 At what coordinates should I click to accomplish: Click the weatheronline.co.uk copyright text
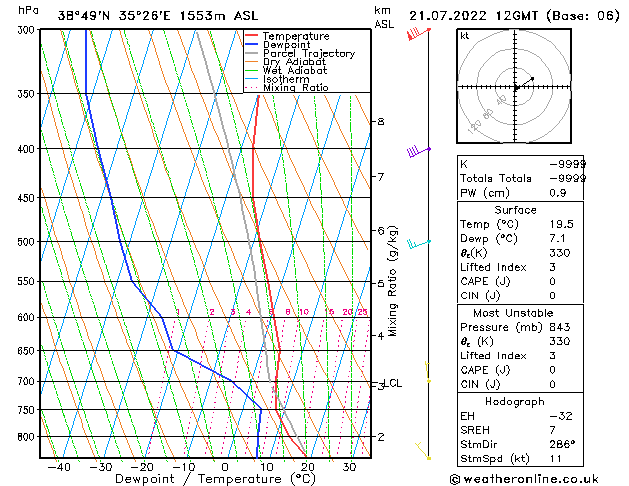[x=524, y=479]
